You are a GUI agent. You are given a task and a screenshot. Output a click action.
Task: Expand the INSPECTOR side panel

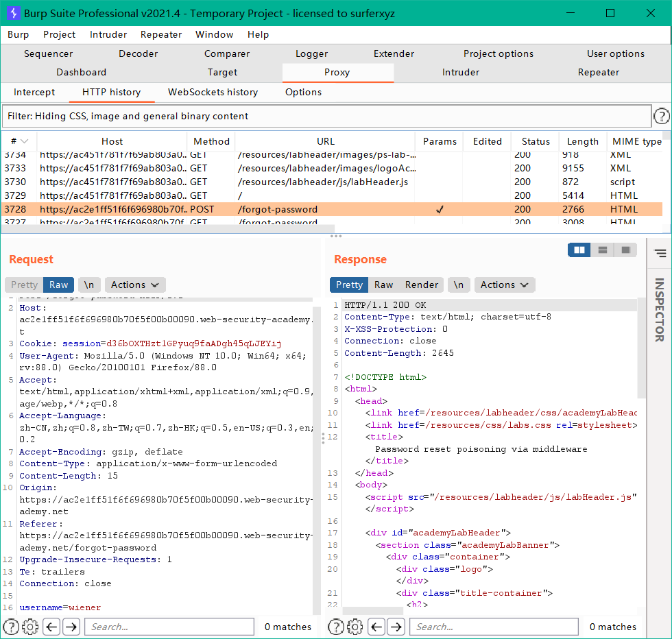coord(660,309)
